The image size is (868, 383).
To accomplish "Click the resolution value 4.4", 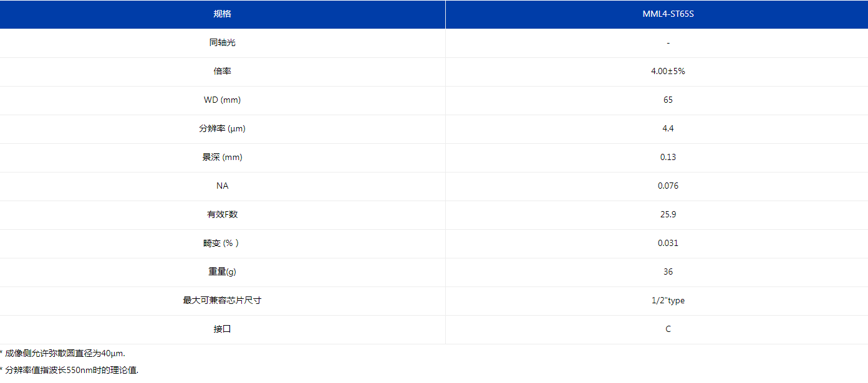I will click(668, 129).
